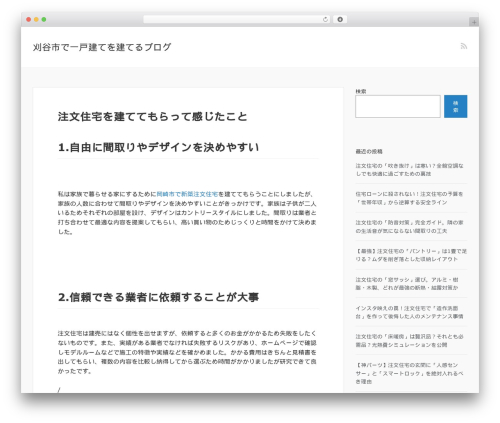Click the round icon beside the address bar
500x423 pixels.
coord(340,20)
